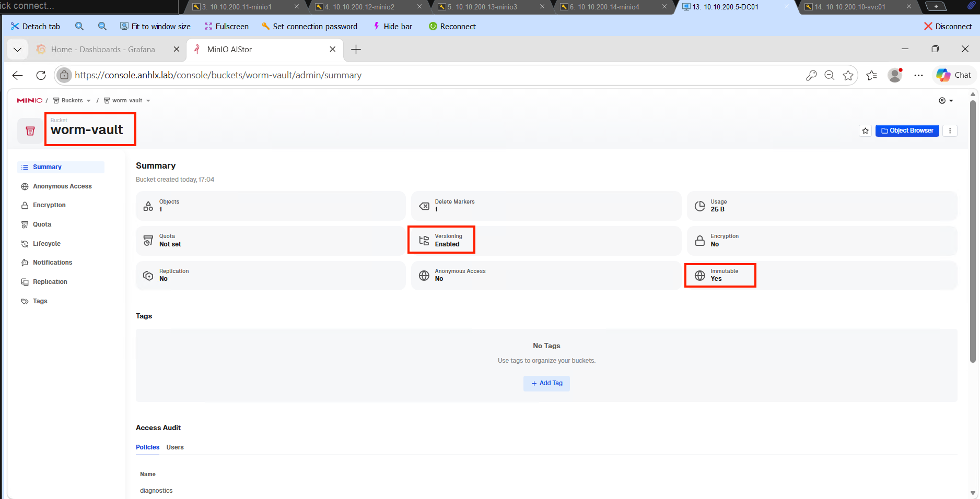The width and height of the screenshot is (980, 499).
Task: Toggle Fullscreen in remote toolbar
Action: [226, 26]
